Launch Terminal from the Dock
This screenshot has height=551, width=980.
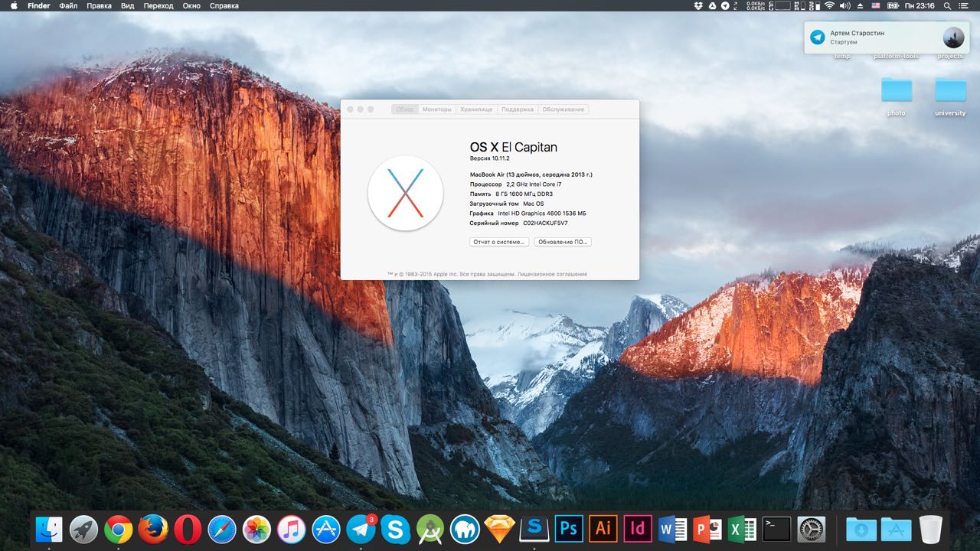pos(776,529)
